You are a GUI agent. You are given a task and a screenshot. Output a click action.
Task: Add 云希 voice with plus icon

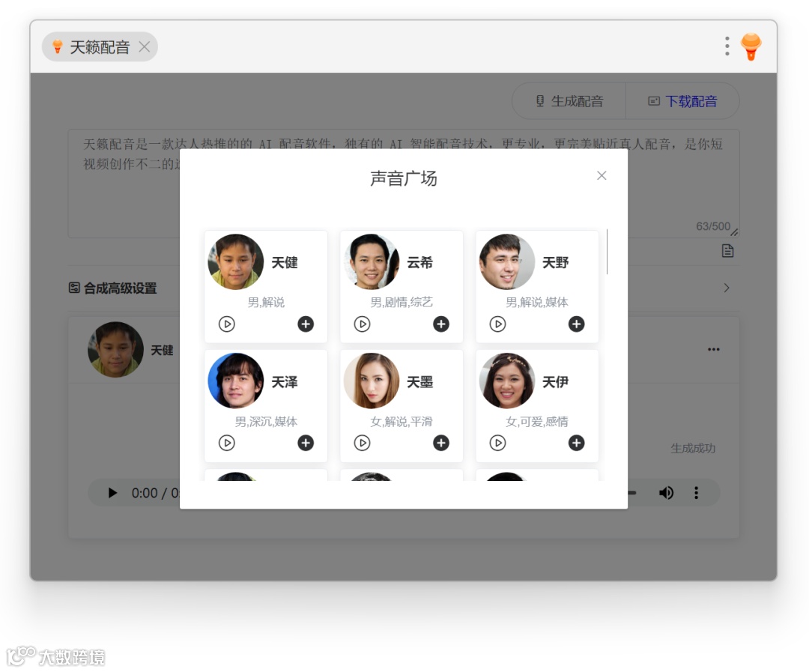[441, 324]
